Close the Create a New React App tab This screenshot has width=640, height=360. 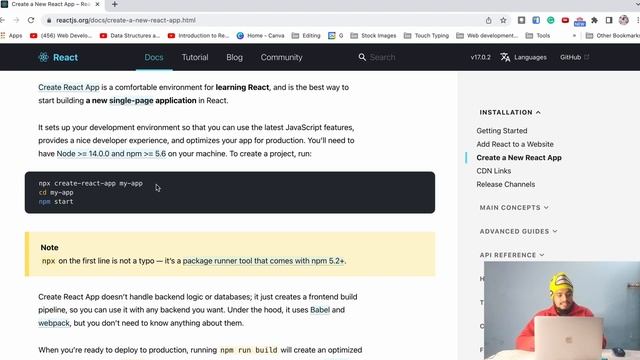tap(97, 4)
